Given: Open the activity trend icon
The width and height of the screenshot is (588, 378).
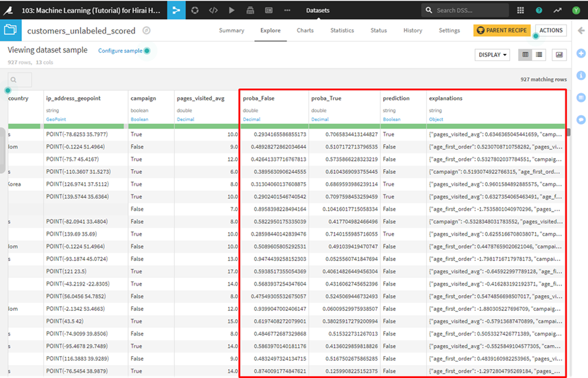Looking at the screenshot, I should pos(557,10).
